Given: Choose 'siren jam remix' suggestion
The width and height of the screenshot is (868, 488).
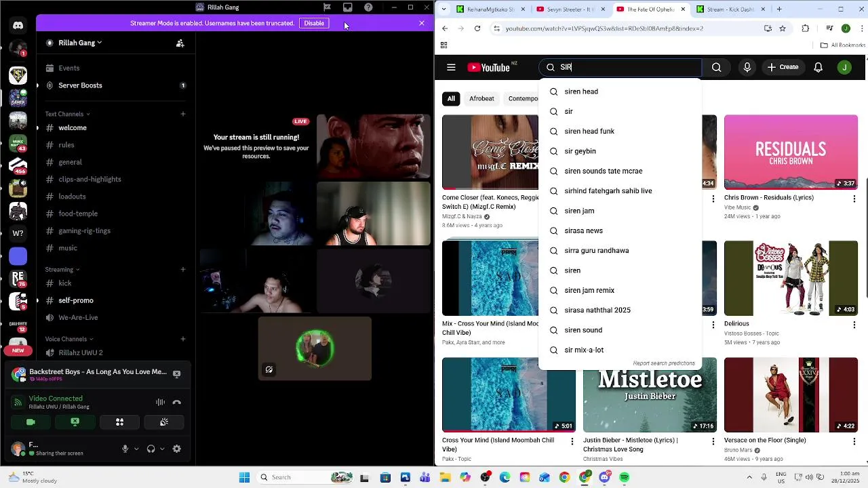Looking at the screenshot, I should click(x=620, y=290).
